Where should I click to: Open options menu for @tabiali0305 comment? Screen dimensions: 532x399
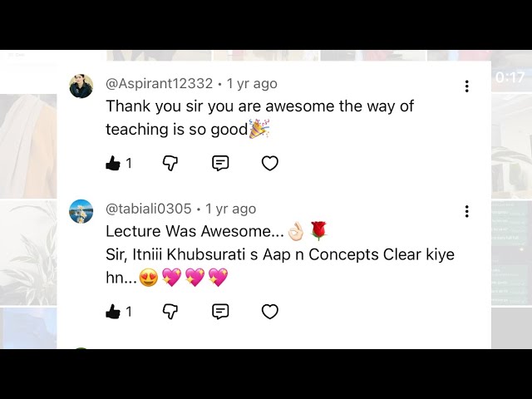click(467, 211)
